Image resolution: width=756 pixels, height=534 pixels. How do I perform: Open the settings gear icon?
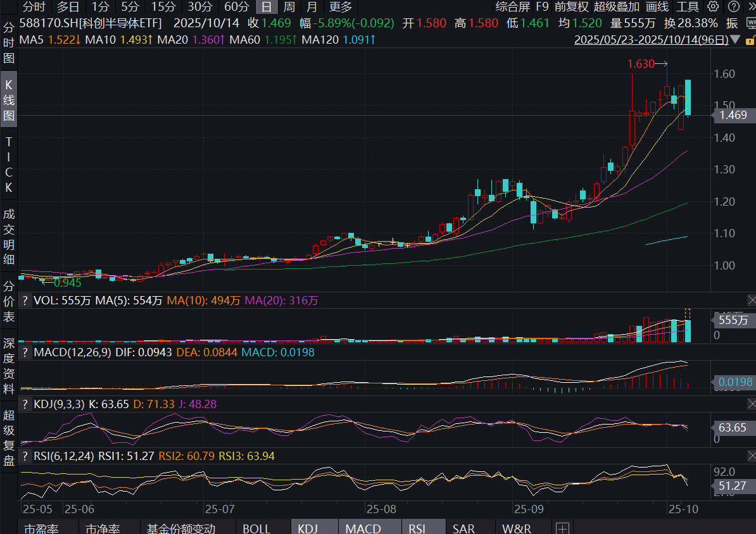[713, 7]
